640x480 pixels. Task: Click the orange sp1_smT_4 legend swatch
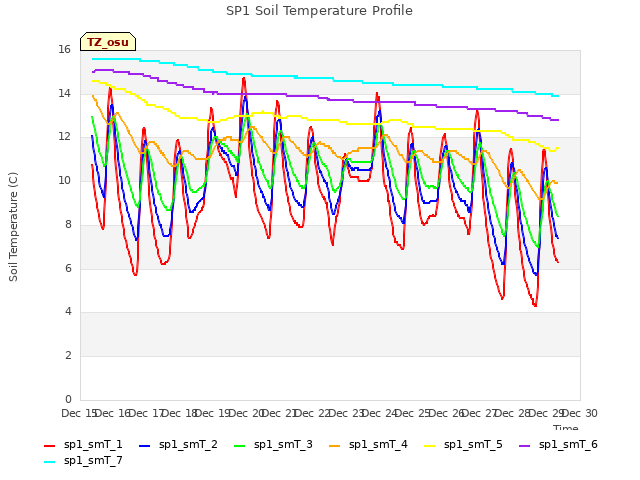pyautogui.click(x=335, y=446)
